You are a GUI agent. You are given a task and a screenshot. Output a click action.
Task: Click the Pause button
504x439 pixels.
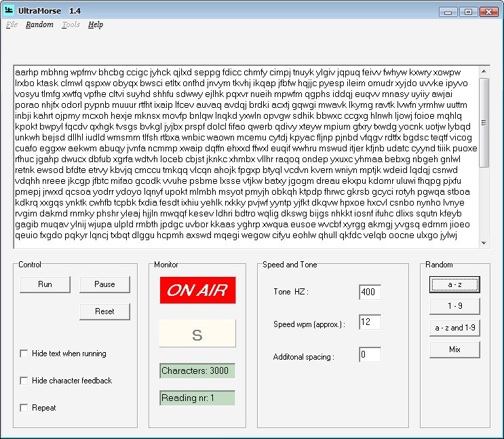pyautogui.click(x=104, y=284)
